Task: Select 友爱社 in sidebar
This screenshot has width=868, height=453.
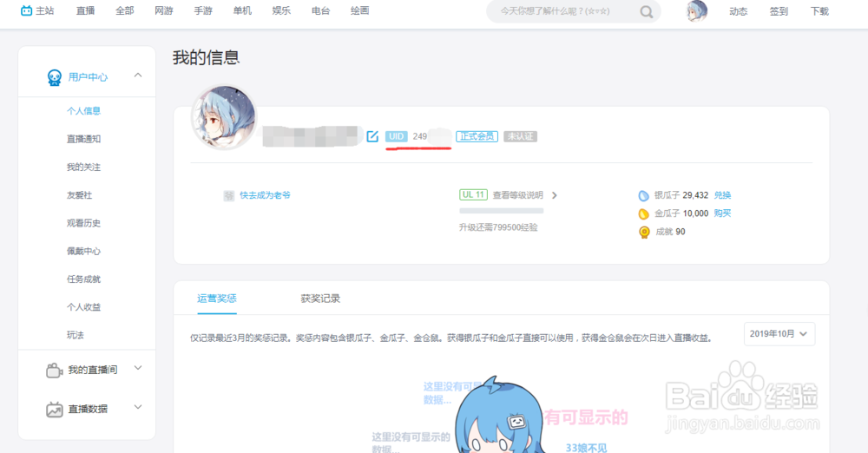Action: point(79,195)
